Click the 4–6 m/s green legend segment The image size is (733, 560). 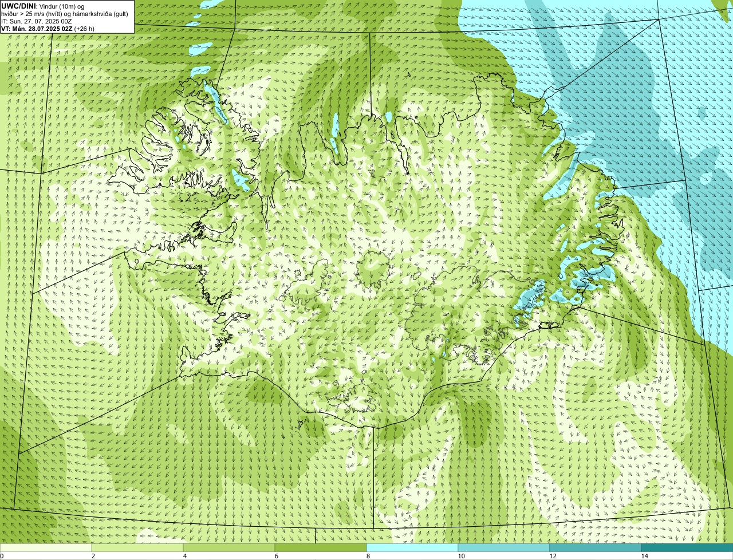(x=229, y=547)
